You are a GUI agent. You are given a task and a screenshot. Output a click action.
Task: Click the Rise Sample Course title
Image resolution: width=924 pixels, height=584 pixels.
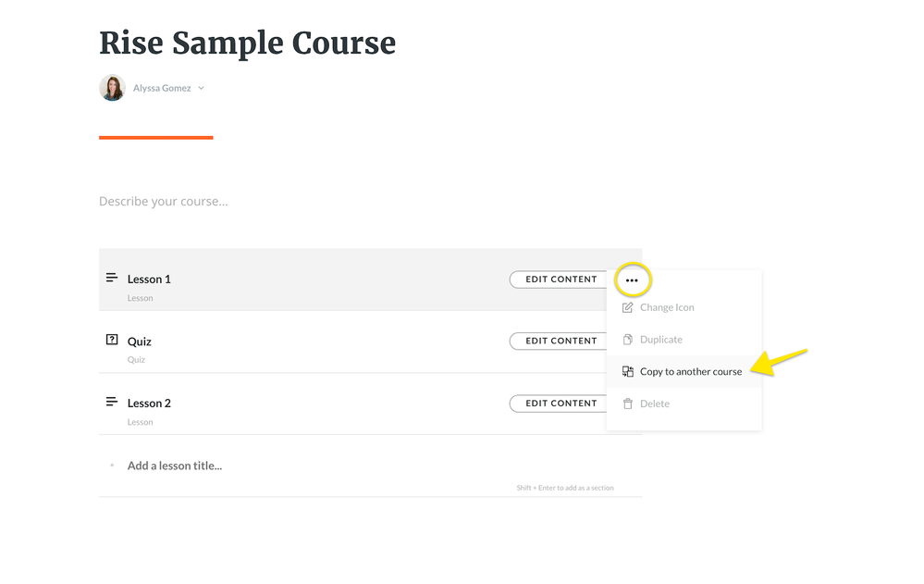(x=247, y=43)
